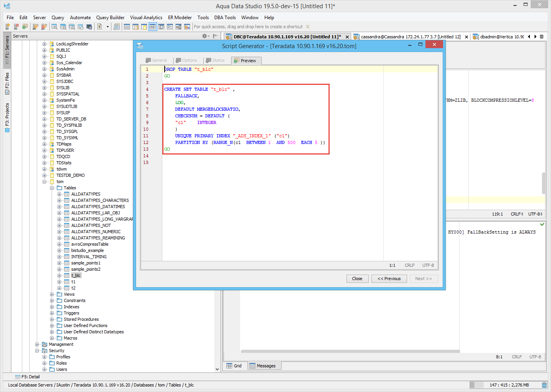Open the F5: Detail panel
Image resolution: width=551 pixels, height=392 pixels.
click(x=27, y=377)
